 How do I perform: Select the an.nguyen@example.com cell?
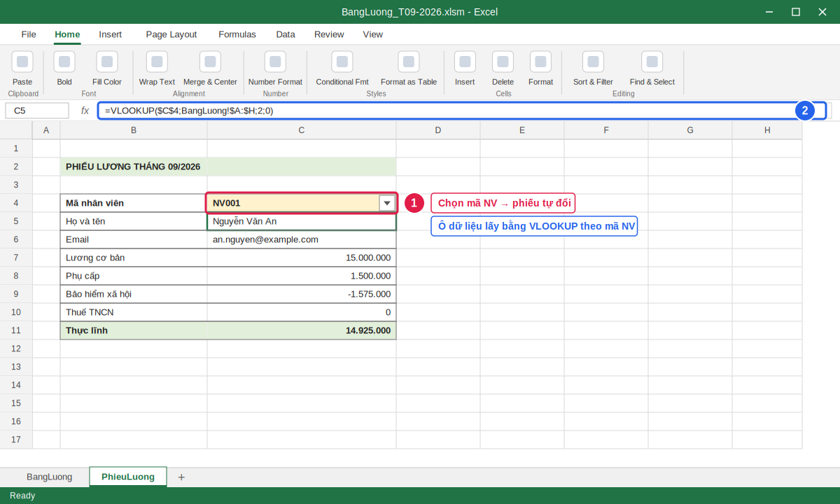(302, 239)
